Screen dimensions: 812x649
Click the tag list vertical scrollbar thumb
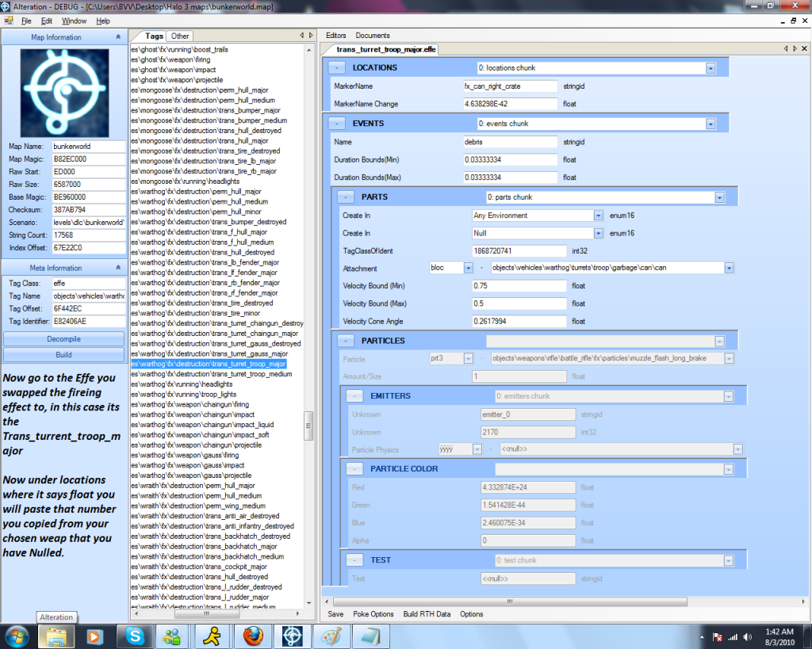[308, 426]
